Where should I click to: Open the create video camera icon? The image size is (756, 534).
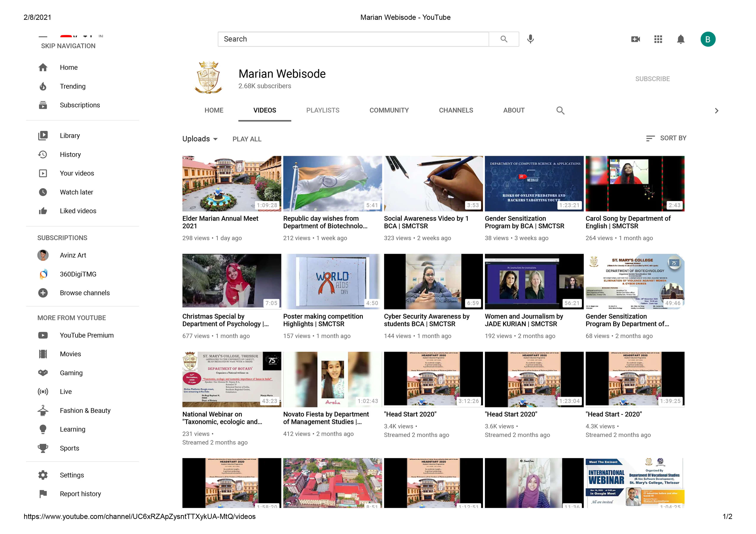coord(635,39)
